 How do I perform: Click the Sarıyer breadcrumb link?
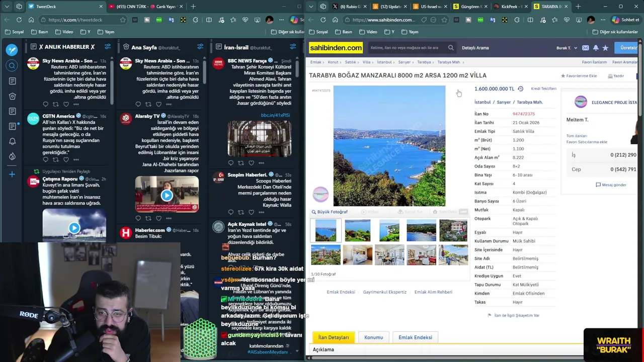[x=404, y=62]
